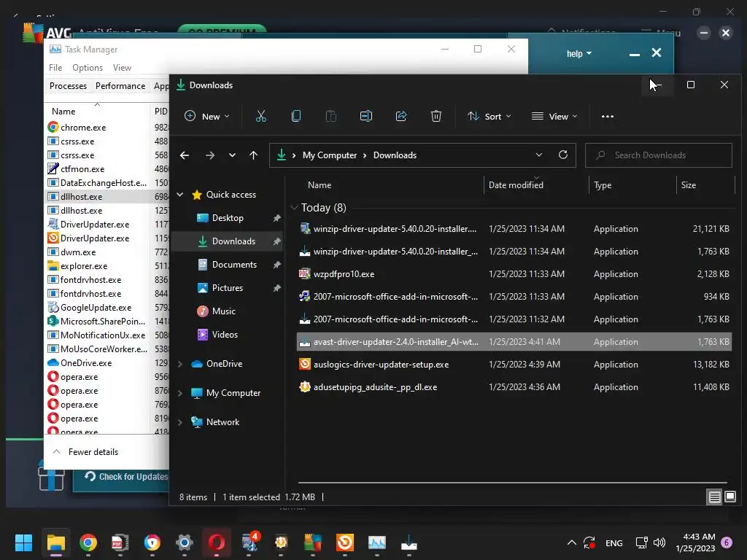Go back with the left arrow
The height and width of the screenshot is (560, 747).
pyautogui.click(x=185, y=155)
